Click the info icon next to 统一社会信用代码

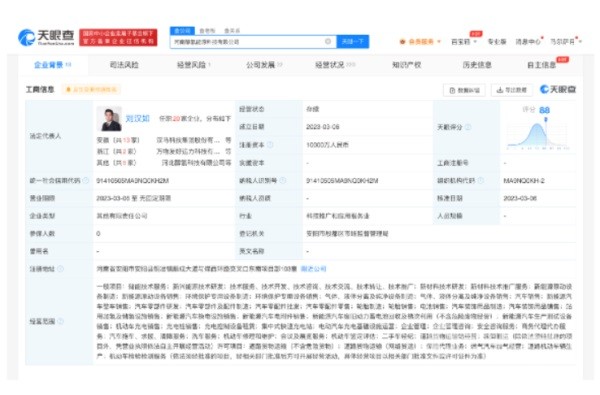86,180
